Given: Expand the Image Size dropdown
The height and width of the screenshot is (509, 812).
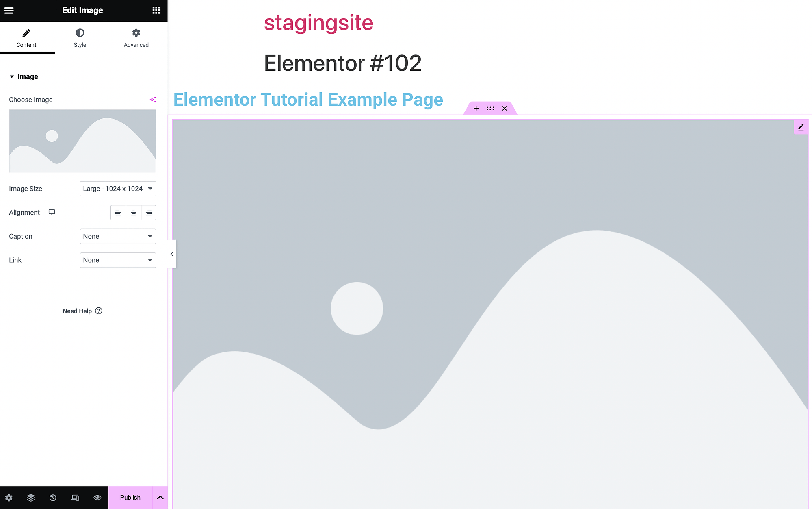Looking at the screenshot, I should pos(117,188).
